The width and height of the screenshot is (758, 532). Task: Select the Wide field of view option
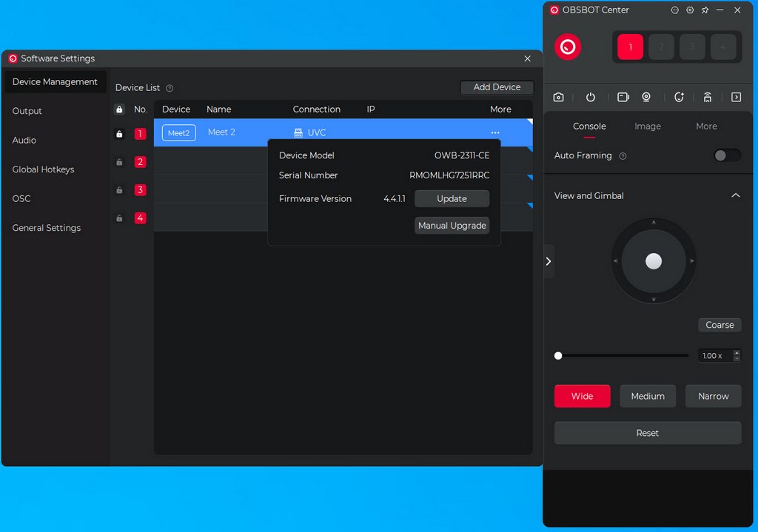[x=582, y=396]
